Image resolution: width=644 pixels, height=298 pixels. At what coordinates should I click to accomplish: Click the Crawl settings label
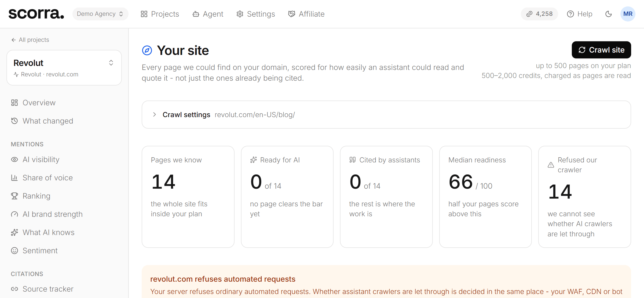click(x=186, y=115)
